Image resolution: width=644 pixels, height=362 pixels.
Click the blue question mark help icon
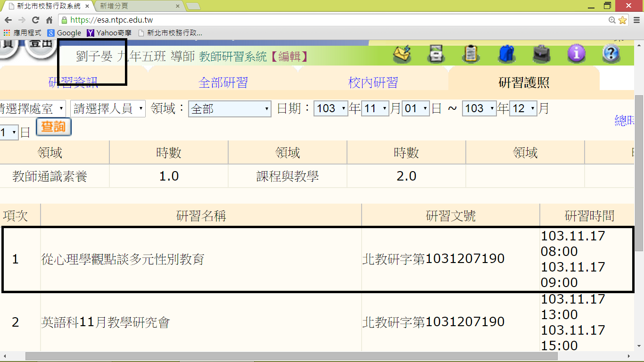tap(611, 54)
